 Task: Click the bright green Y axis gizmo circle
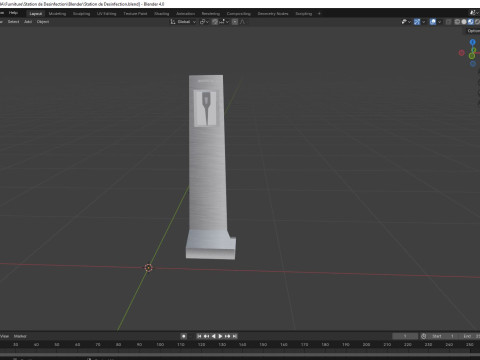pos(472,56)
